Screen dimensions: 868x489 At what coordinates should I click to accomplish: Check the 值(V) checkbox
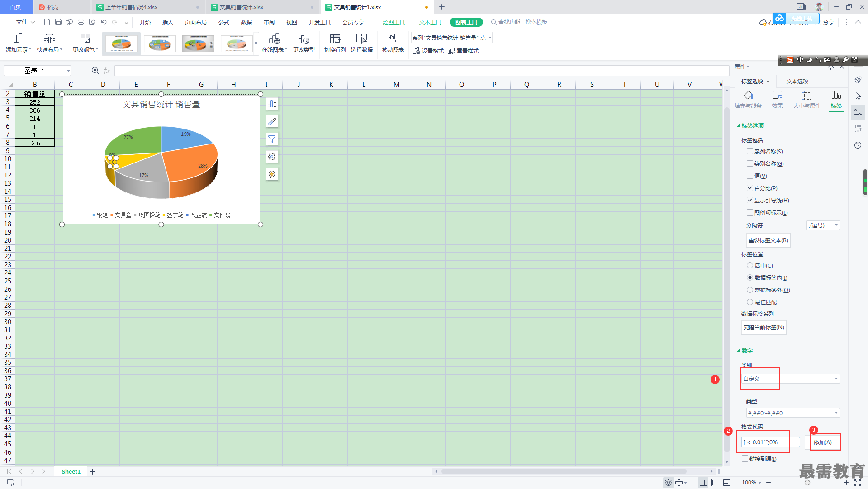tap(750, 176)
